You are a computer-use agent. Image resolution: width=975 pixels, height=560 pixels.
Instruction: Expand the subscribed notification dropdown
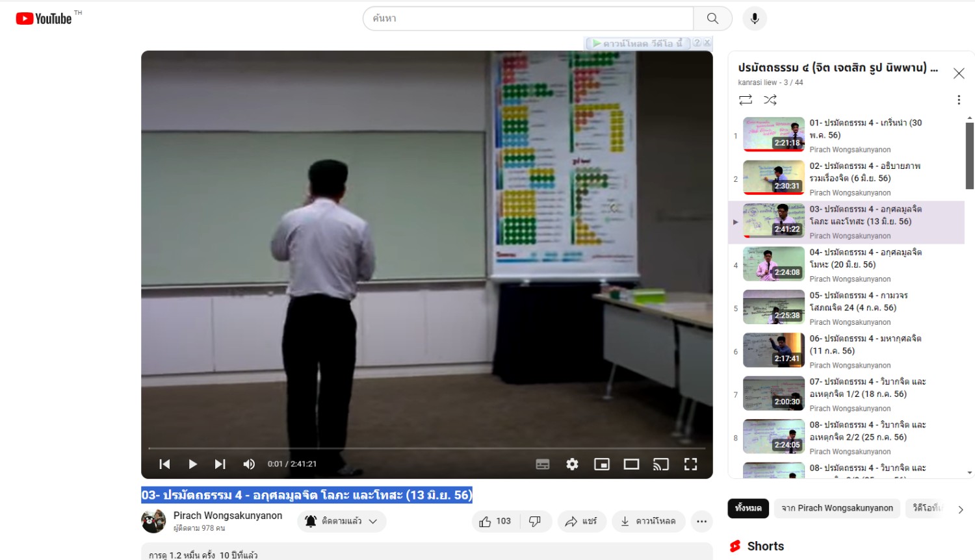coord(342,521)
